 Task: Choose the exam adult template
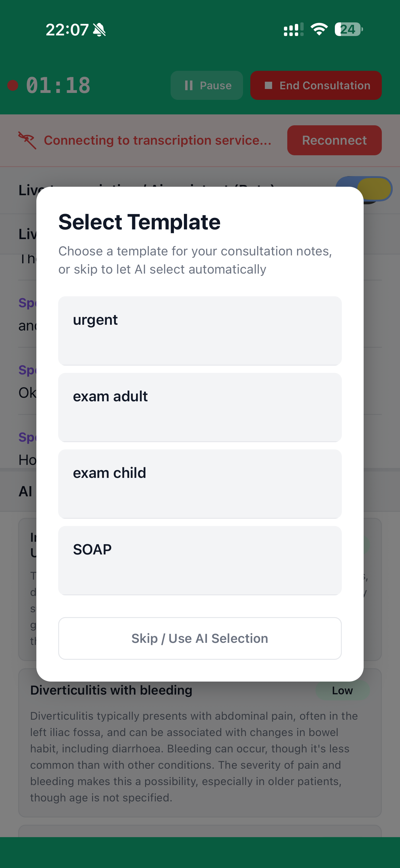pos(200,407)
